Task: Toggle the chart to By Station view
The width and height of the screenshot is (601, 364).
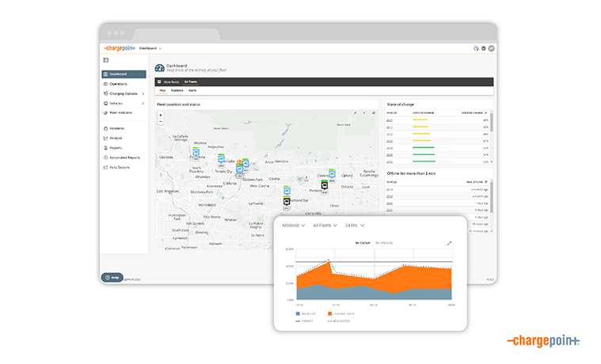Action: (383, 243)
